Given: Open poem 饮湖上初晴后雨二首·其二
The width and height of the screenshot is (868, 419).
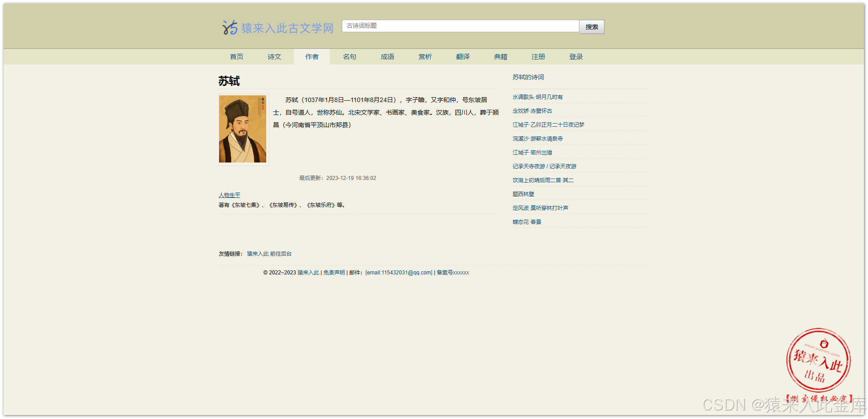Looking at the screenshot, I should (543, 180).
